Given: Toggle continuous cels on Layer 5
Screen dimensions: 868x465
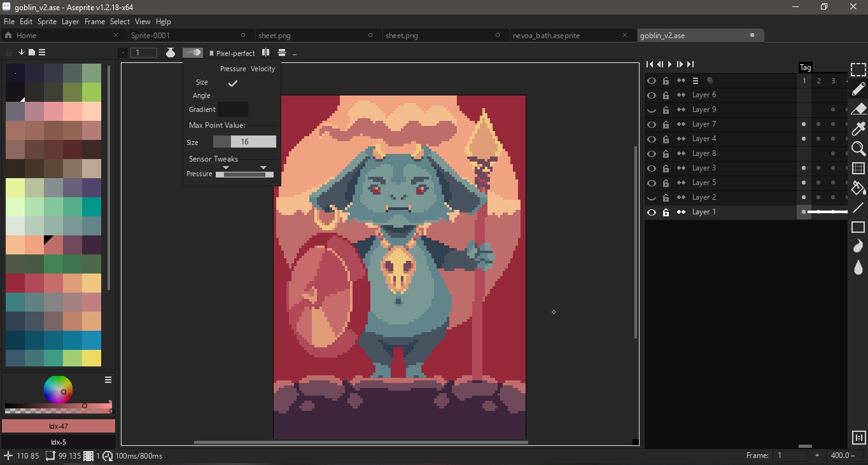Looking at the screenshot, I should click(681, 183).
